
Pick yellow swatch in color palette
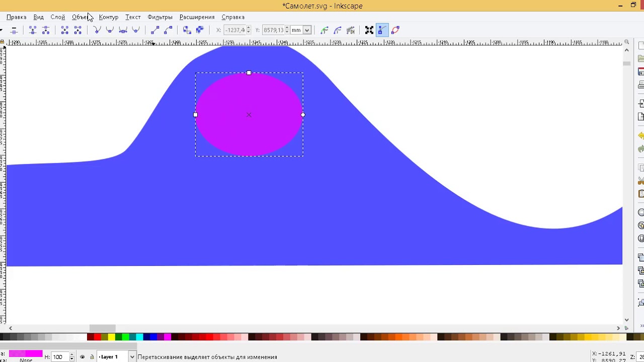pos(111,337)
